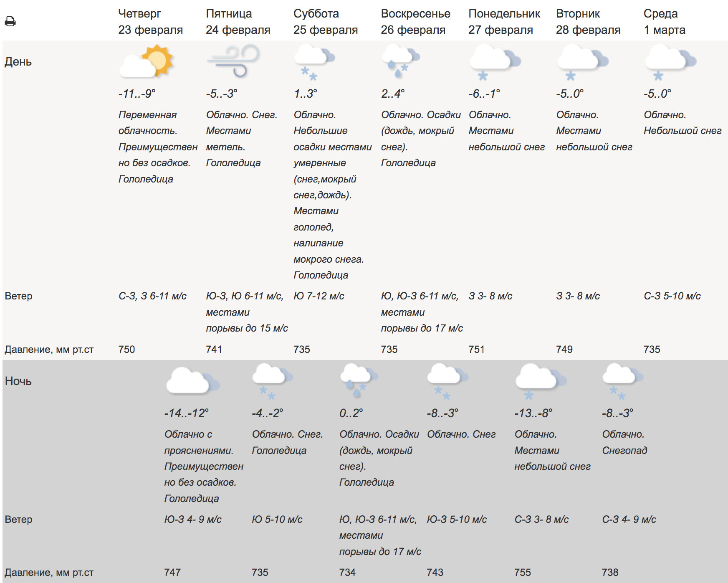
Task: Click night pressure value 738
Action: tap(610, 573)
